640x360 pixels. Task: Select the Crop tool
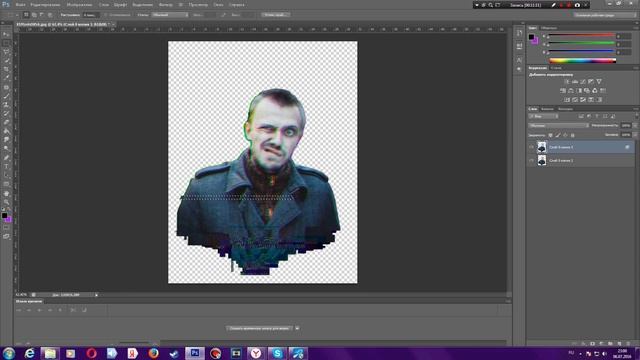point(6,69)
